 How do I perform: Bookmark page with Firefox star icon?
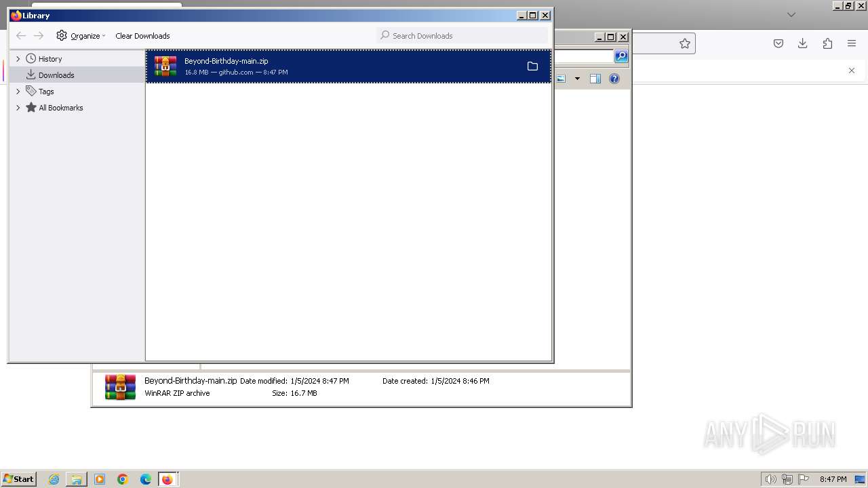[685, 43]
